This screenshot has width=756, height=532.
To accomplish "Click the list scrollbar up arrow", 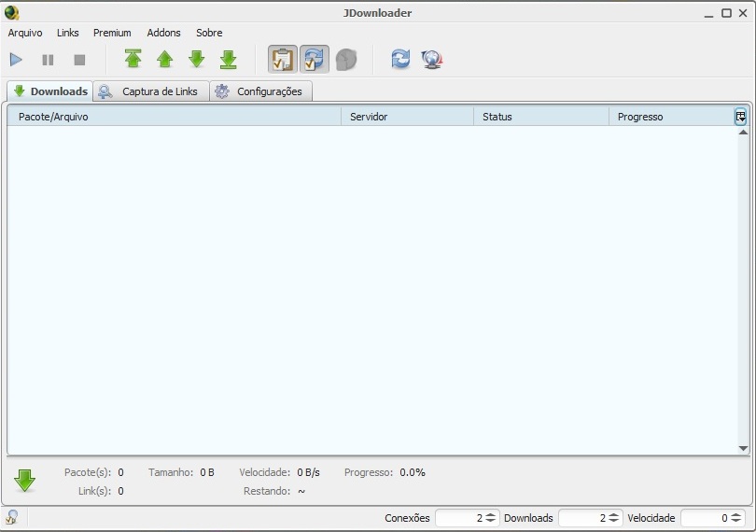I will coord(743,132).
